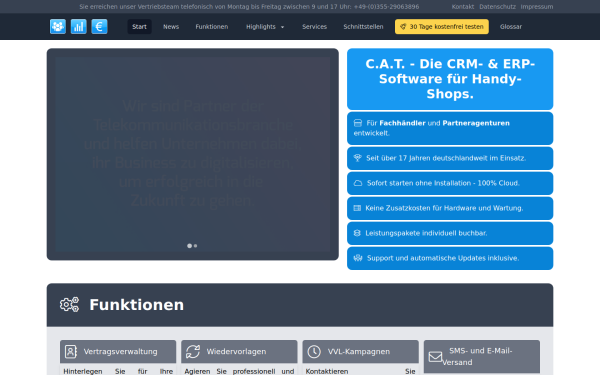Click 30 Tage kostenfrei testen button

coord(442,26)
